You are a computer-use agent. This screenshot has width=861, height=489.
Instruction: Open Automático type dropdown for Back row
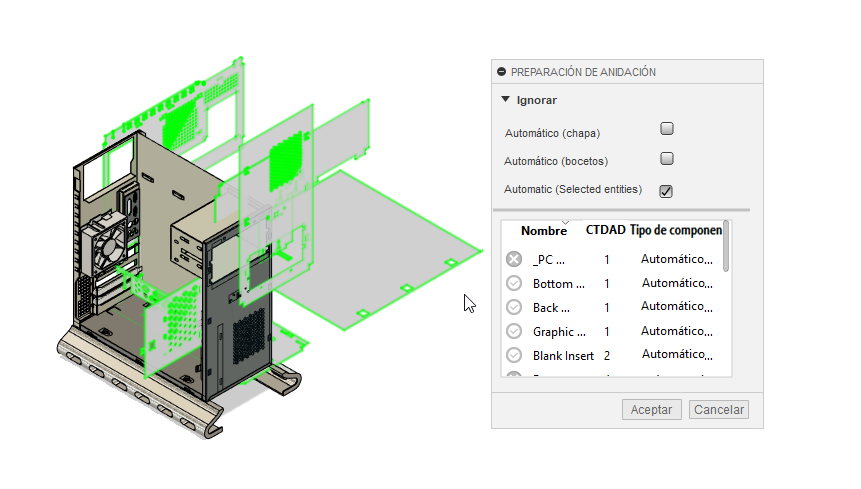pos(676,306)
